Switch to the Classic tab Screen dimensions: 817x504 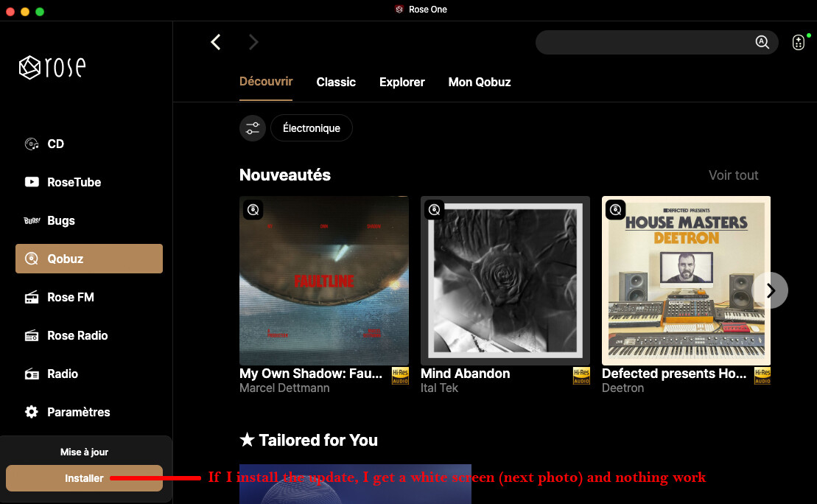336,83
